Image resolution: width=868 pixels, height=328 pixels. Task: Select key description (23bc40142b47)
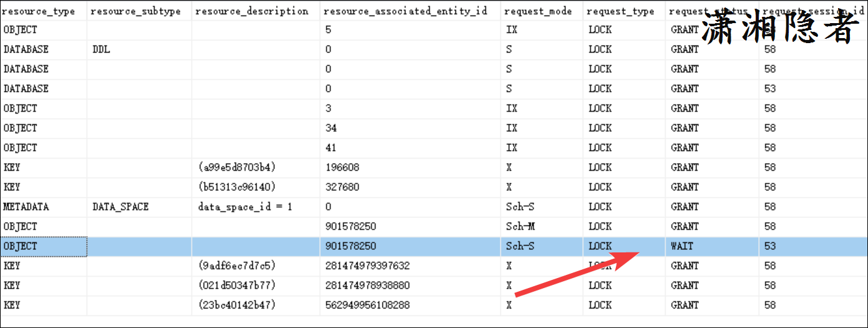[x=237, y=305]
